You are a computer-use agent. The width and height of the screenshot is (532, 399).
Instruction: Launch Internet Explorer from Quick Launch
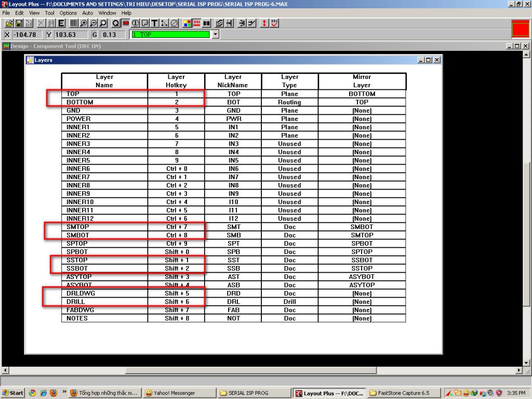(43, 393)
